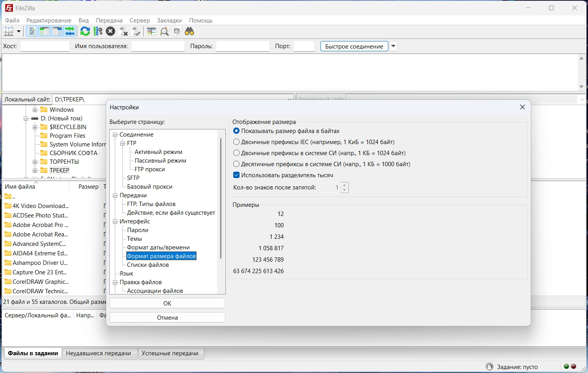Toggle transfer queue display icon

[x=70, y=32]
